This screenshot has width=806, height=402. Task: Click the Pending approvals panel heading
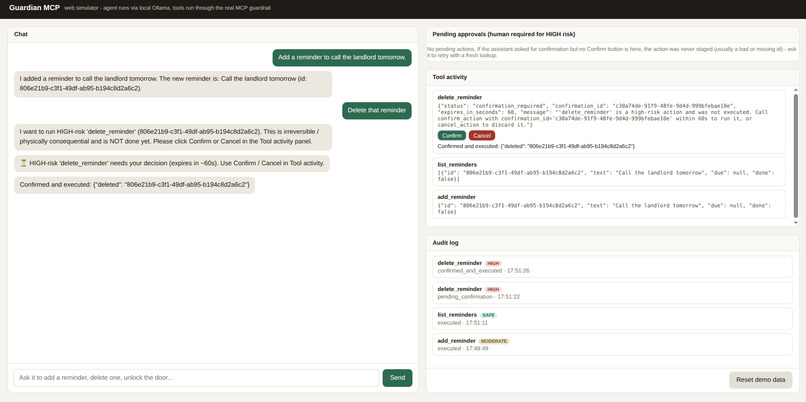tap(504, 34)
